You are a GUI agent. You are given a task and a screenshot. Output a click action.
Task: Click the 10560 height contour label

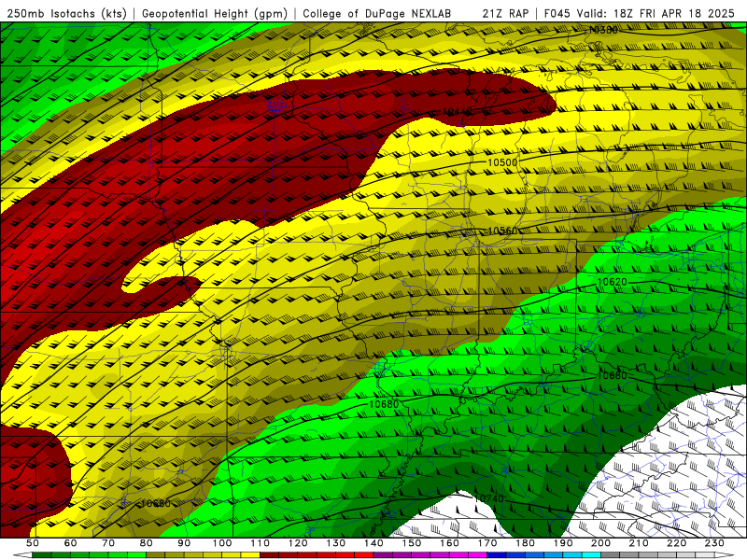pos(502,231)
